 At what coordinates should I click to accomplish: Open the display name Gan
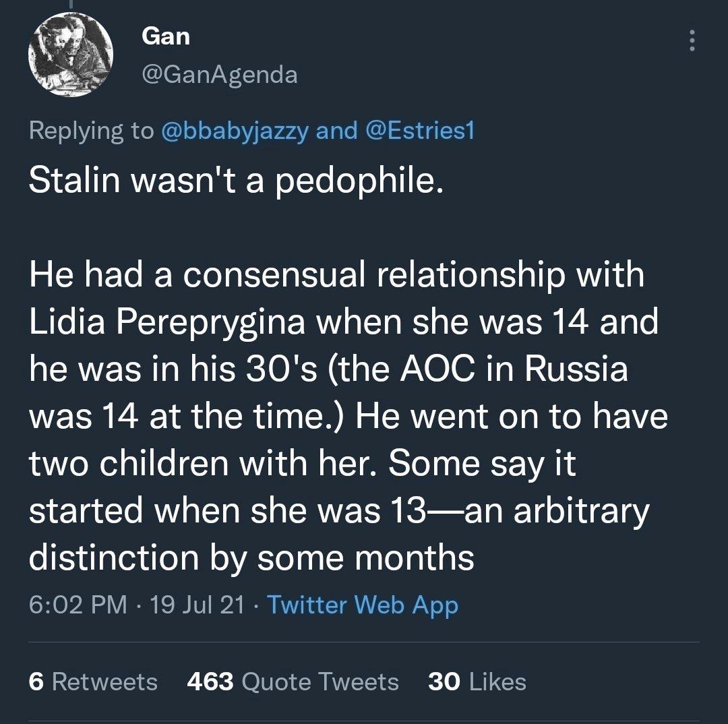click(x=166, y=36)
